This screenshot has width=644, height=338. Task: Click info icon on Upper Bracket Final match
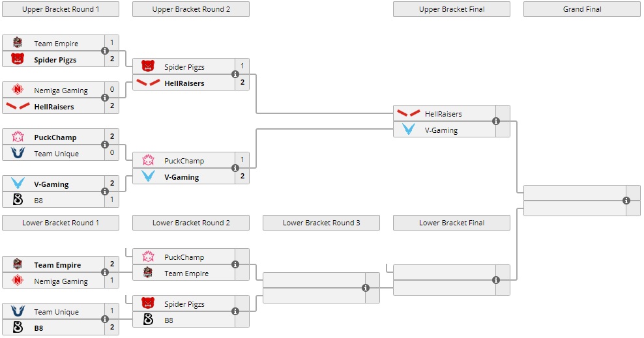pyautogui.click(x=496, y=121)
